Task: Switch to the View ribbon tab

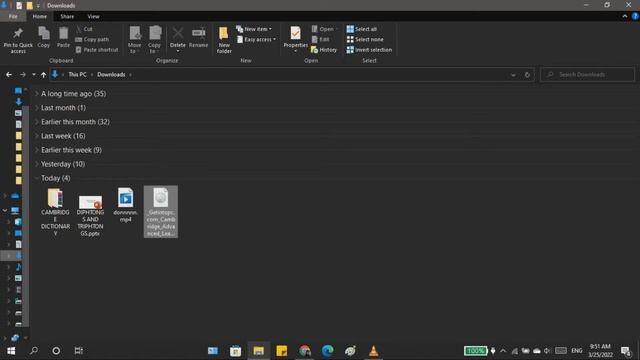Action: pyautogui.click(x=93, y=16)
